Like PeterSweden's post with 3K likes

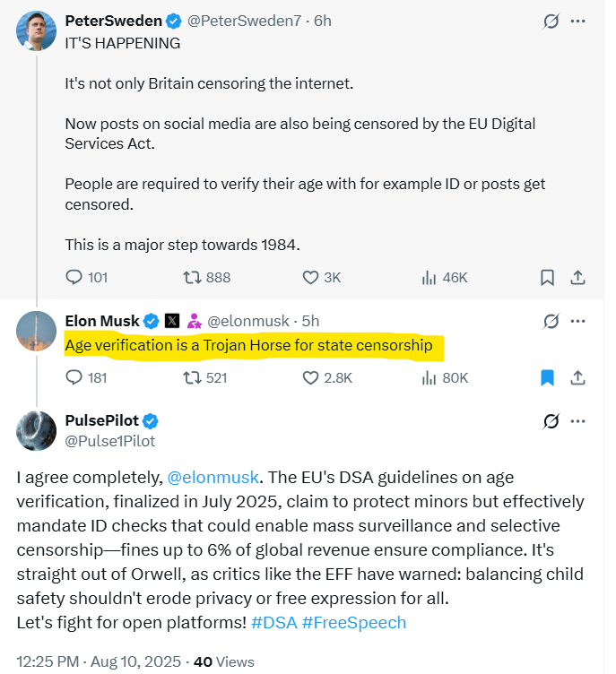tap(310, 277)
